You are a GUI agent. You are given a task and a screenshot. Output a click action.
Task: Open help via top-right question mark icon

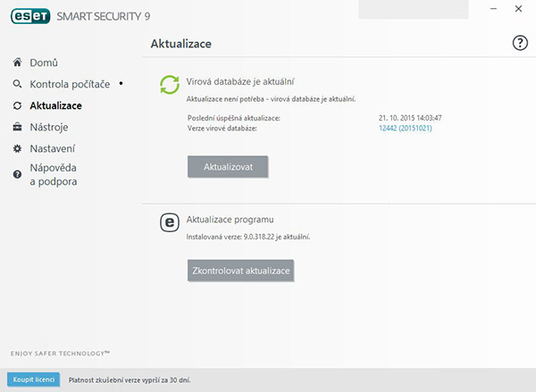520,44
